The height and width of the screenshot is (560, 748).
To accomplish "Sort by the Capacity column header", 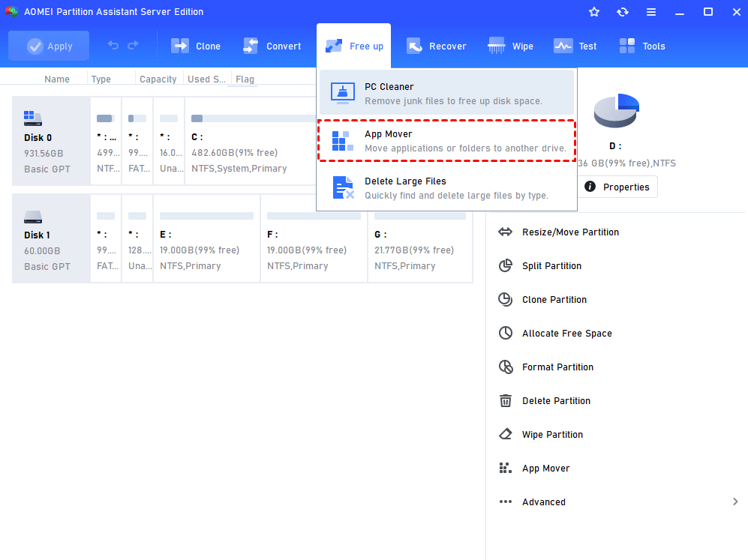I will [x=158, y=79].
